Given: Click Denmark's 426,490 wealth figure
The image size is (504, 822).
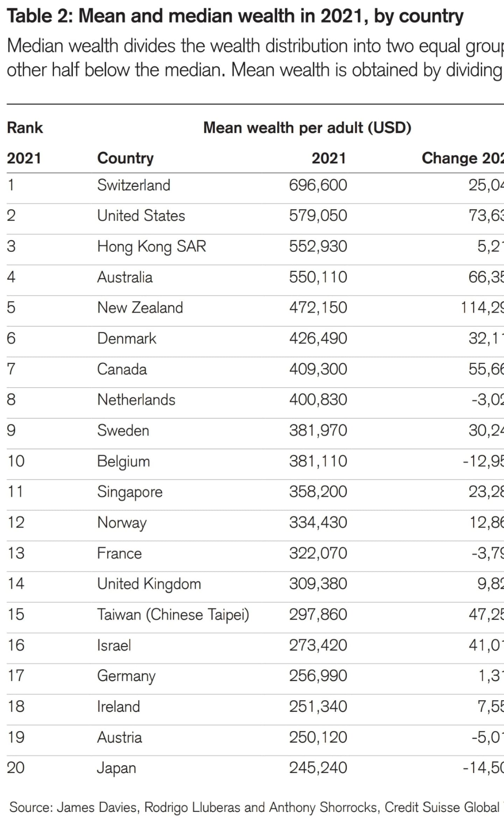Looking at the screenshot, I should tap(318, 338).
